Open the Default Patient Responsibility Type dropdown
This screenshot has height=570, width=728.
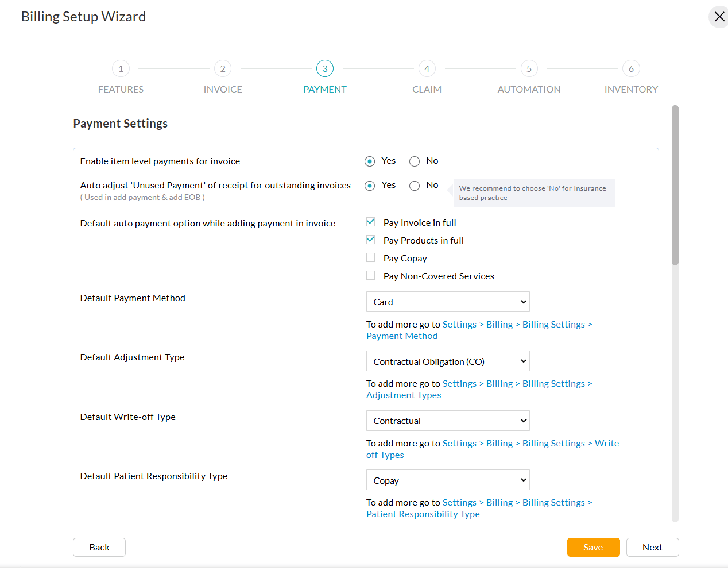tap(448, 480)
